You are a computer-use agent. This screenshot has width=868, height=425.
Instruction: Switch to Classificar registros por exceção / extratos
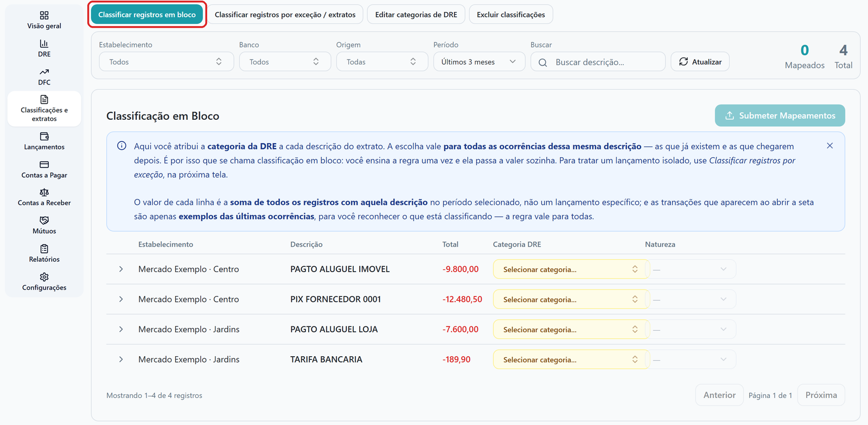tap(285, 15)
